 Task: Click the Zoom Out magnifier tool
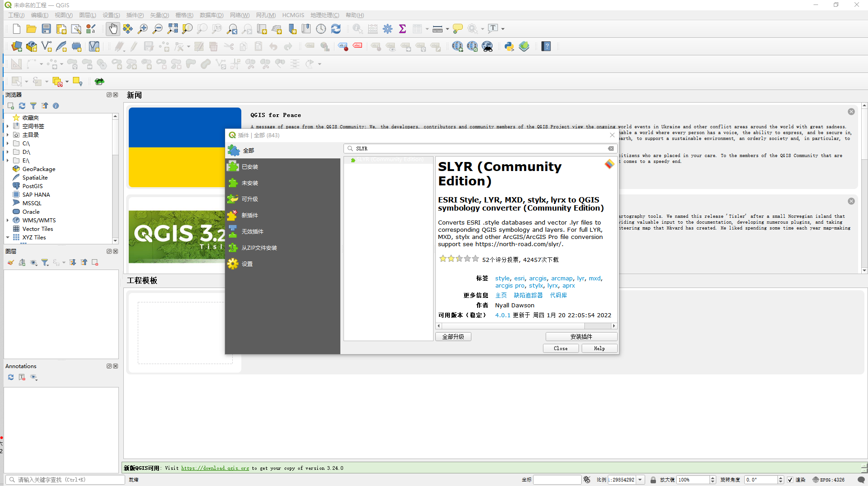(x=158, y=29)
